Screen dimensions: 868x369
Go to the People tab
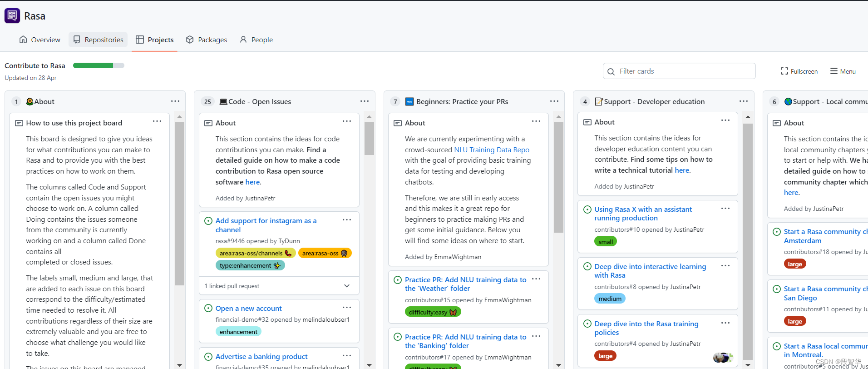tap(256, 40)
